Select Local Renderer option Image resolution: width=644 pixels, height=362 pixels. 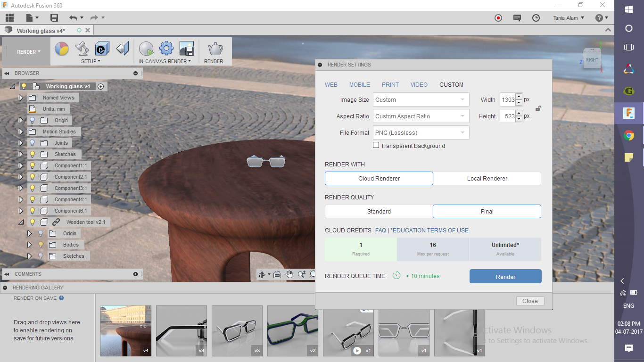487,179
